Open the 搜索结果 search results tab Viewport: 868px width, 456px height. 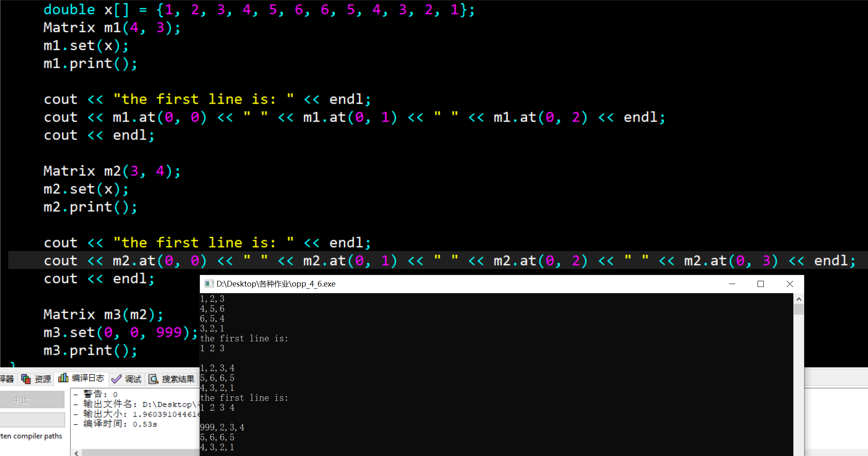[x=172, y=379]
